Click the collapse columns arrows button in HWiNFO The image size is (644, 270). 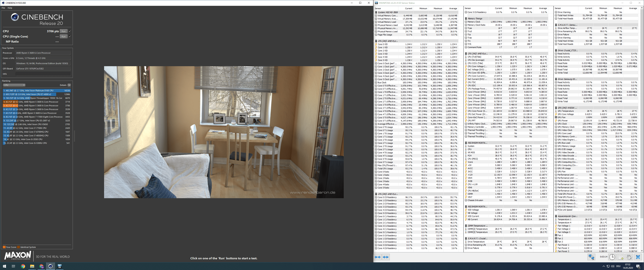[x=386, y=257]
